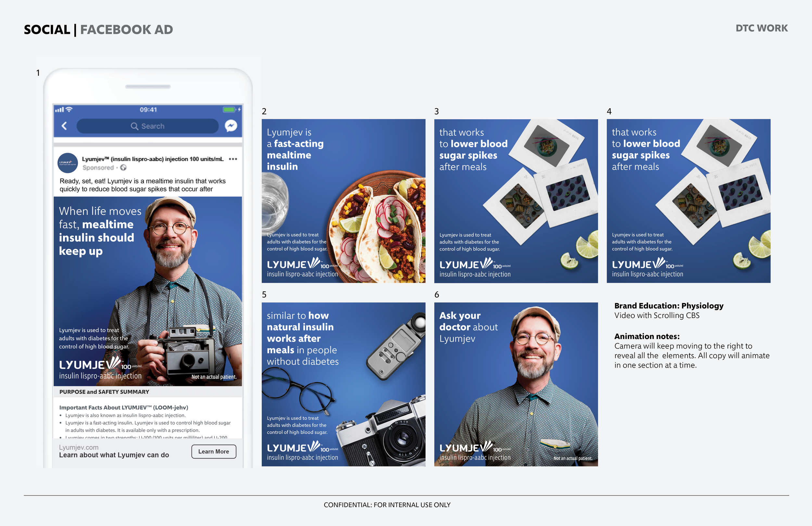
Task: Click the Lyumjev page name on the post
Action: 153,159
